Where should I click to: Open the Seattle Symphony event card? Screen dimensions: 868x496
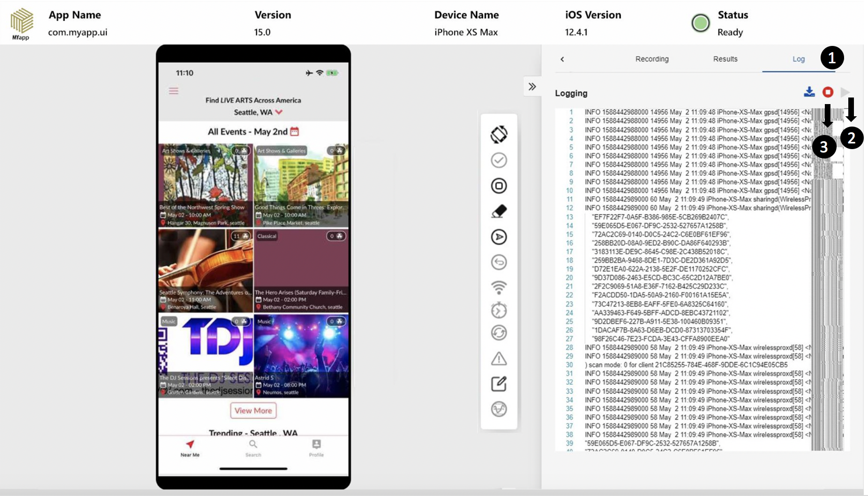(x=206, y=271)
